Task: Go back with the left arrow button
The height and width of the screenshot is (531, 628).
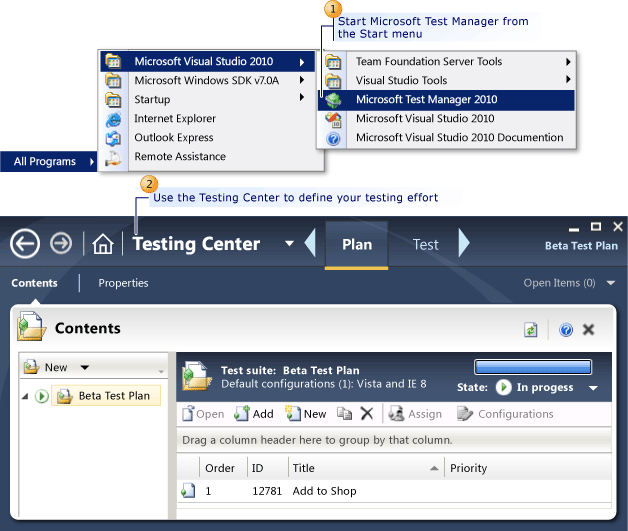Action: coord(25,243)
